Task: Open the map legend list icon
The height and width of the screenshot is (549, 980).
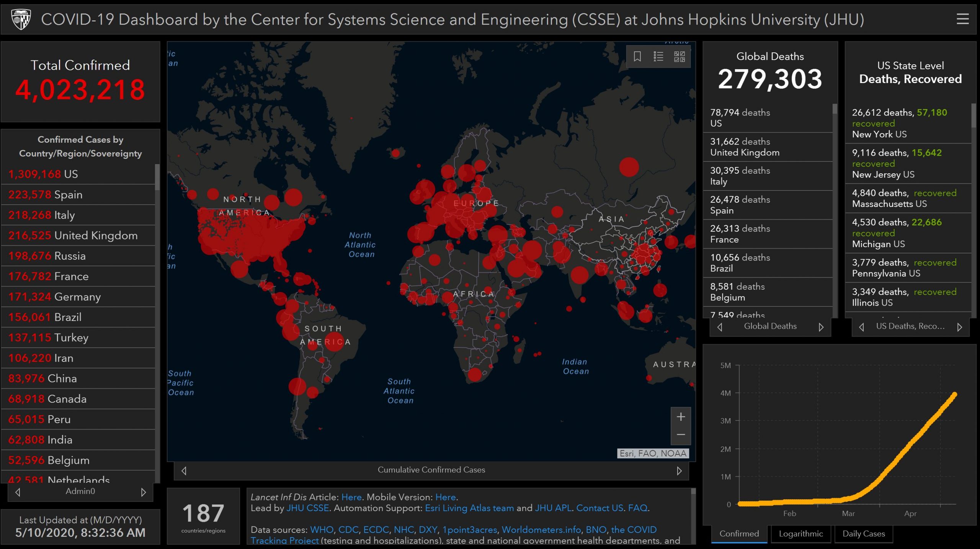Action: 658,57
